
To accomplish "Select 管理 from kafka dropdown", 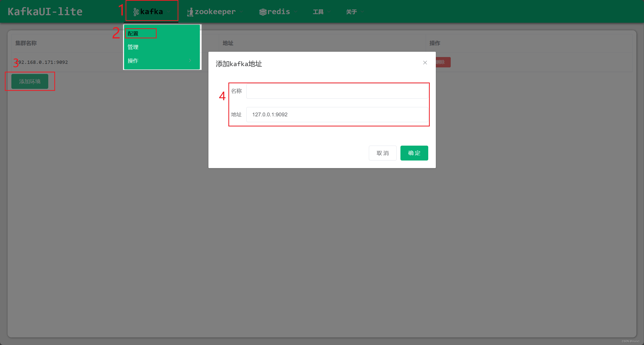I will pos(162,47).
